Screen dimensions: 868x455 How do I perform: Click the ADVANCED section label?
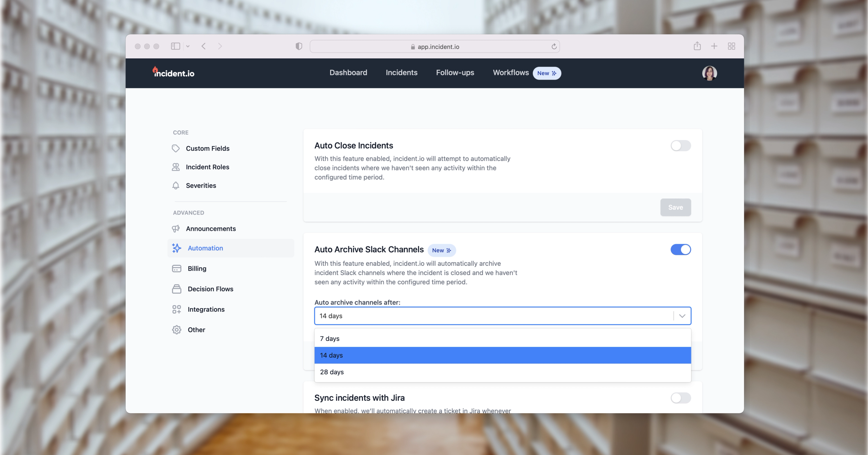tap(188, 213)
